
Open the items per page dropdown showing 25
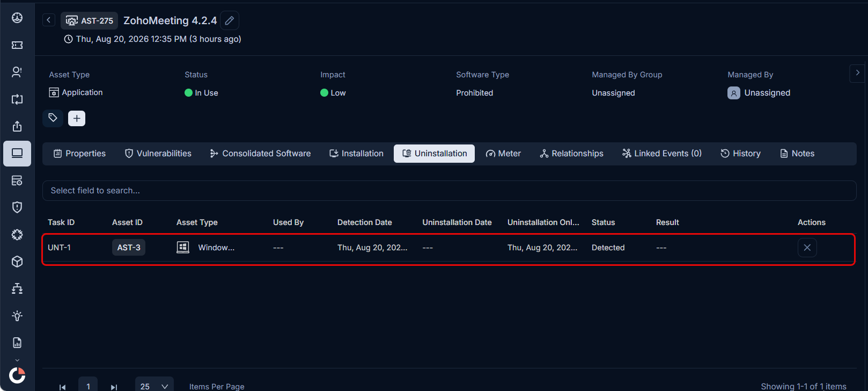coord(154,386)
